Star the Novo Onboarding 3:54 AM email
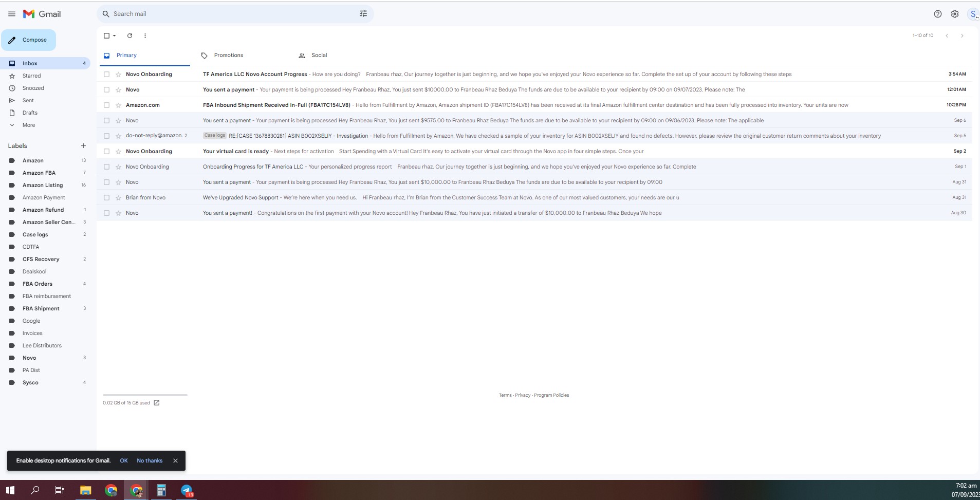This screenshot has width=980, height=500. click(118, 75)
